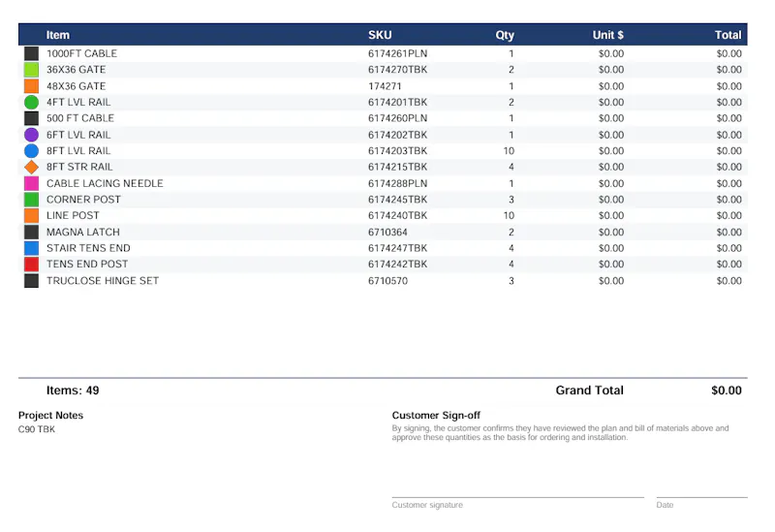Image resolution: width=775 pixels, height=532 pixels.
Task: Click quantity 10 for LINE POST
Action: [509, 215]
